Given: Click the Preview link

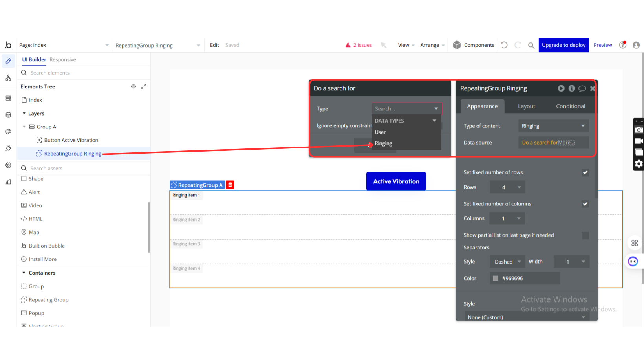Looking at the screenshot, I should (602, 45).
